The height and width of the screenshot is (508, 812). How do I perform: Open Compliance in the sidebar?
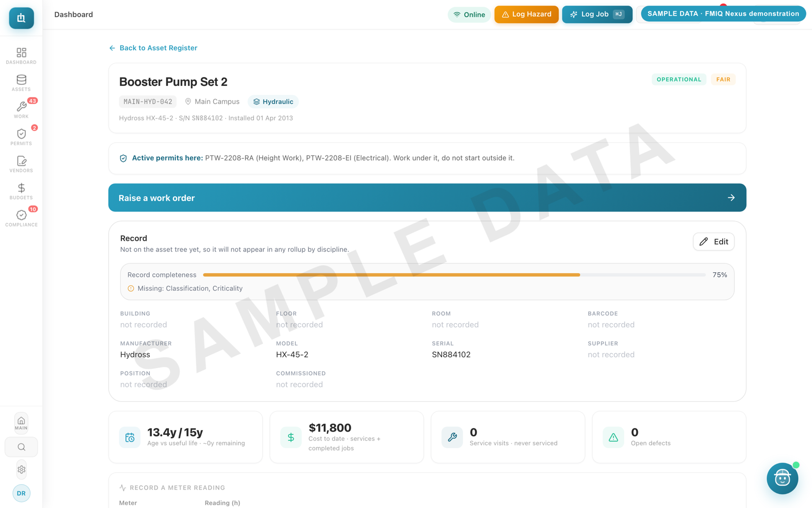21,218
